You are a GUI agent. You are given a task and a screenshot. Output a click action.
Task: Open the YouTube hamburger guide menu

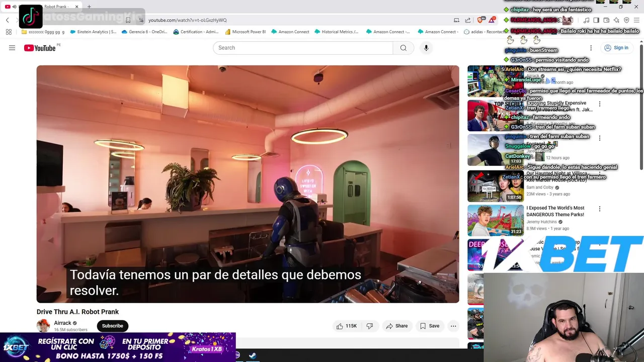(x=12, y=48)
